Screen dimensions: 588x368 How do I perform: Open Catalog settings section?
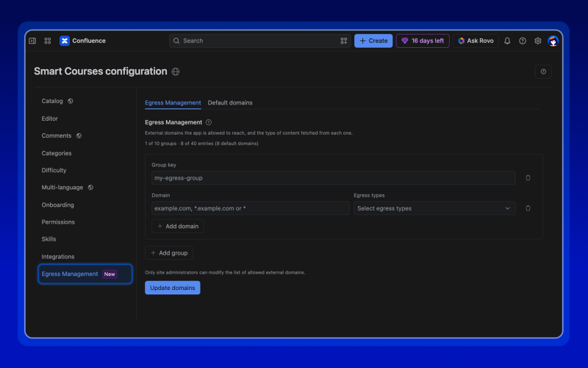(x=52, y=101)
